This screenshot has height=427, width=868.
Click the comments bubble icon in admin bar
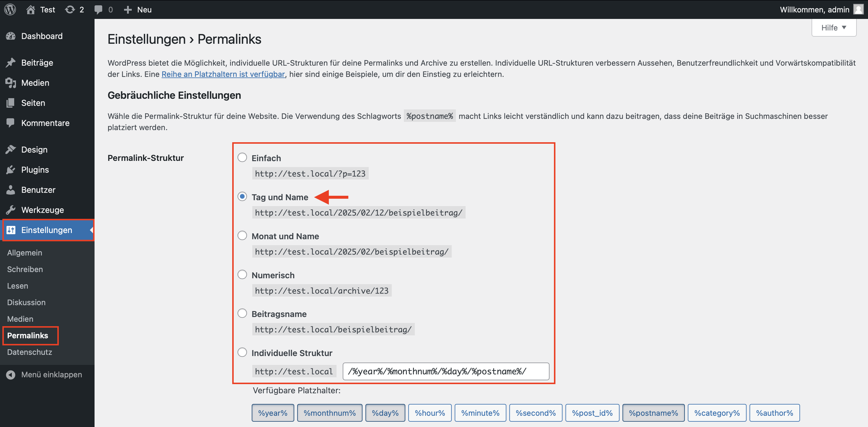point(98,9)
